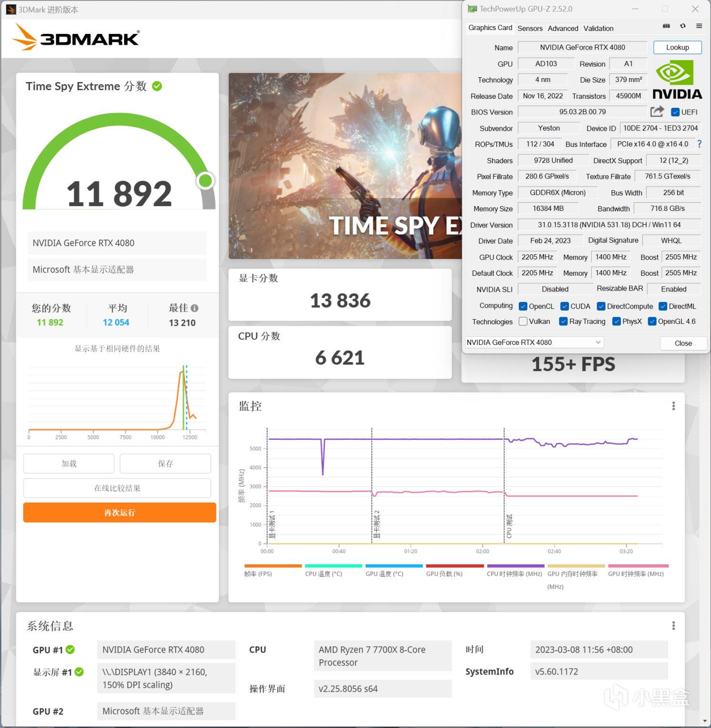Click the BIOS share/export arrow icon
This screenshot has height=728, width=711.
pyautogui.click(x=657, y=112)
